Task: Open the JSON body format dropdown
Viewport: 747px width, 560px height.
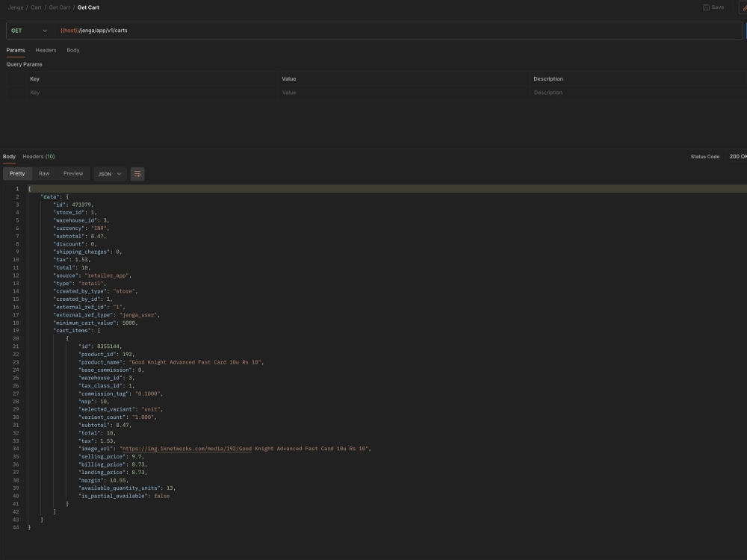Action: [109, 173]
